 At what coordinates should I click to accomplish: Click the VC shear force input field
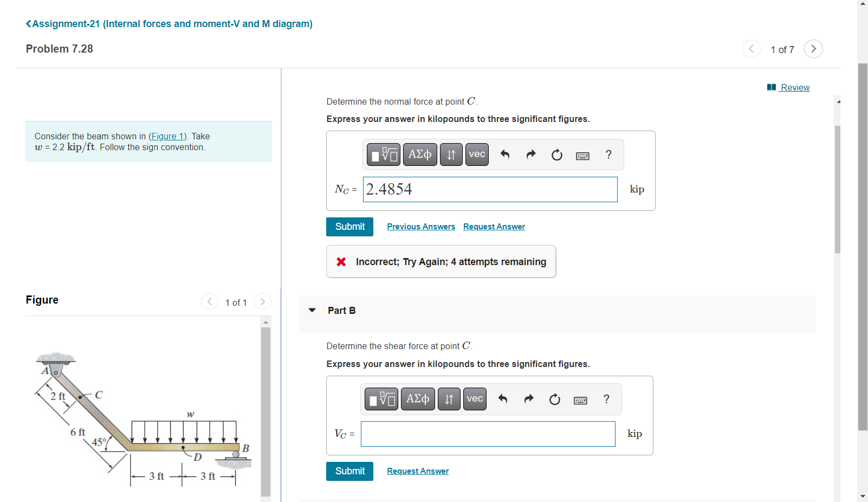488,434
